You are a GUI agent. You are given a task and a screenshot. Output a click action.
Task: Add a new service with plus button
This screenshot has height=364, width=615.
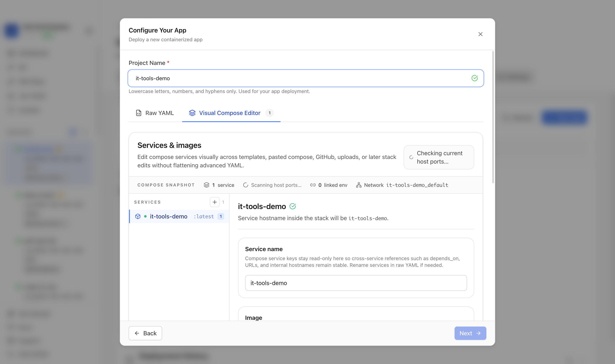pyautogui.click(x=214, y=202)
